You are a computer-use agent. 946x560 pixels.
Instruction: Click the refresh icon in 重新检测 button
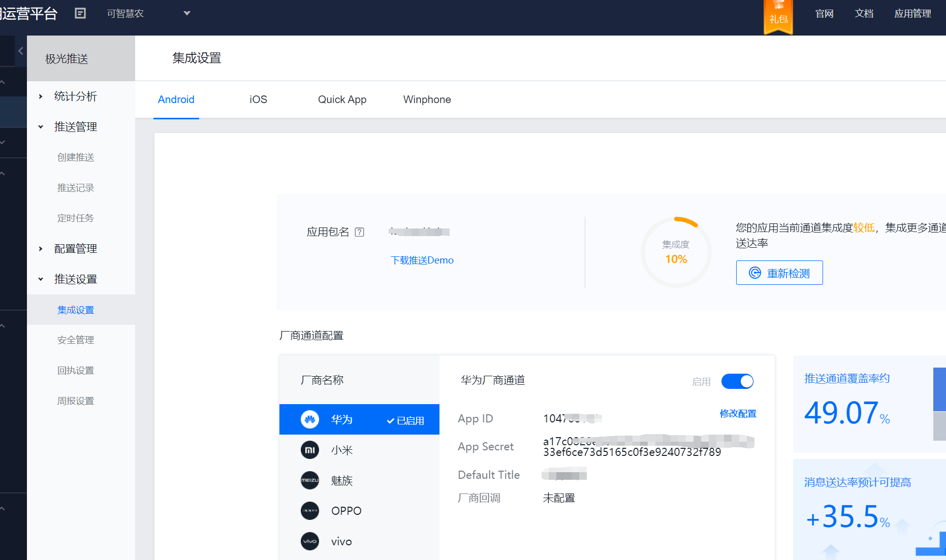click(x=755, y=273)
